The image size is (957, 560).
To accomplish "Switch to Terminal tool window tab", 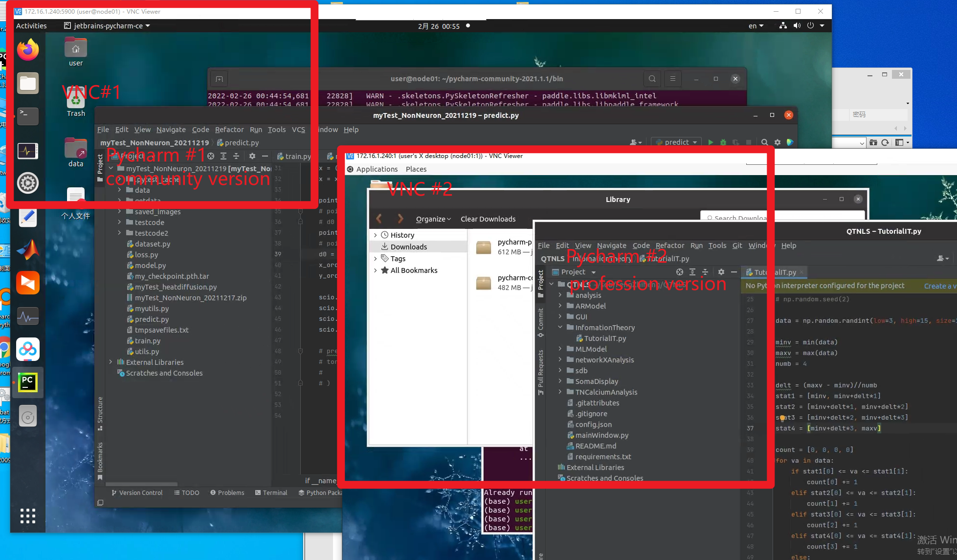I will click(x=271, y=493).
